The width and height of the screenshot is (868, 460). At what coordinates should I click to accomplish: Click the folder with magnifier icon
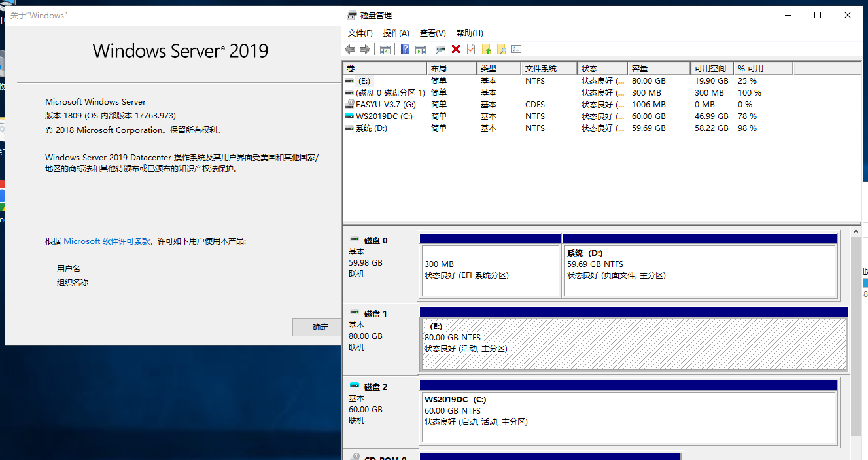click(x=502, y=50)
